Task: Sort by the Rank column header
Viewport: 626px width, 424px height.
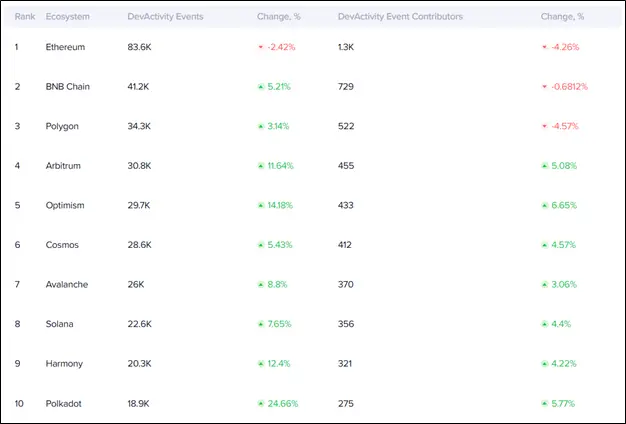Action: 24,18
